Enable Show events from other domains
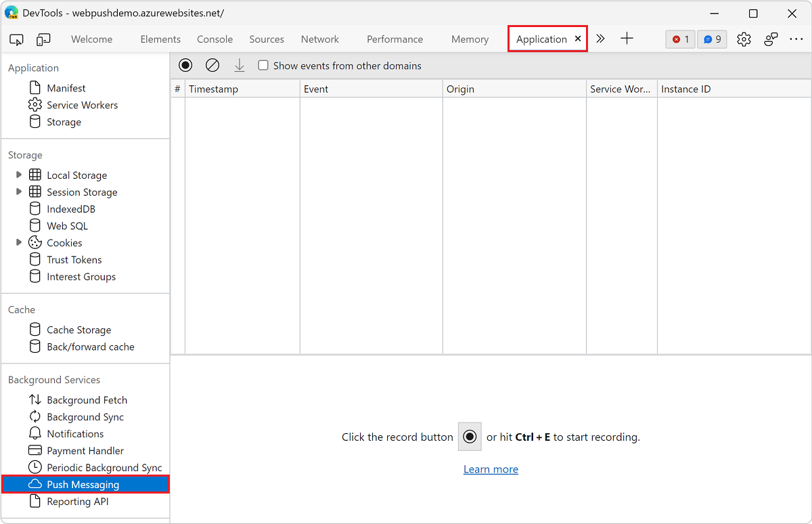The height and width of the screenshot is (524, 812). [x=263, y=65]
